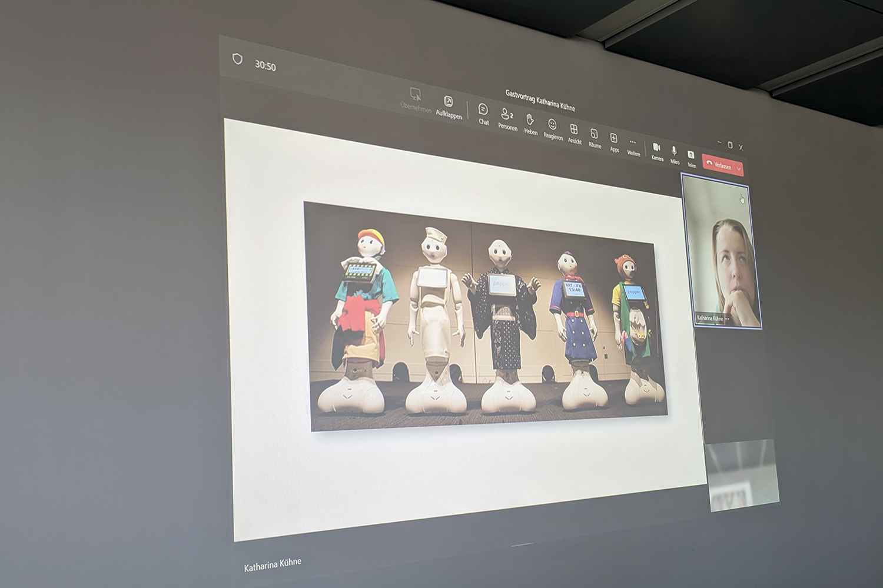Open the Apps menu

click(x=614, y=142)
